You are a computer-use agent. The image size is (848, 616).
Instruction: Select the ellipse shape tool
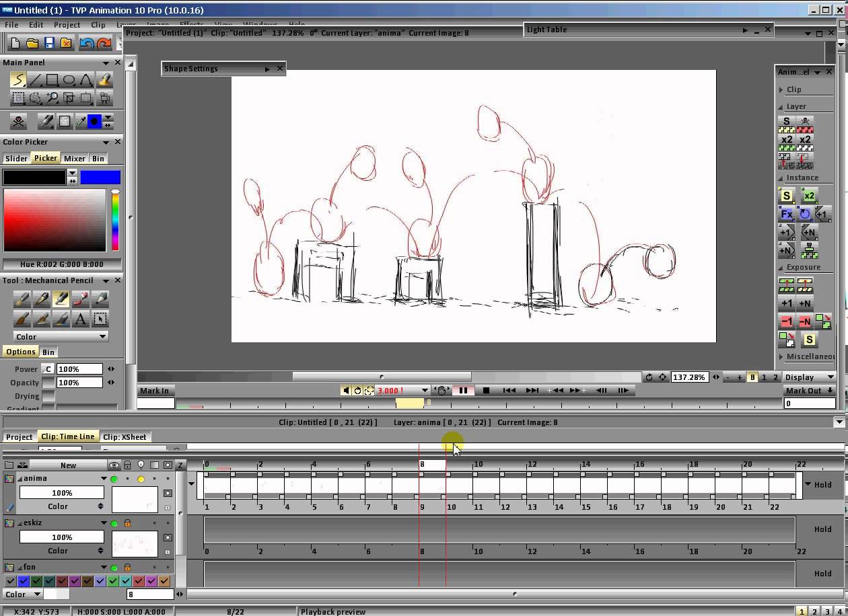(x=69, y=80)
